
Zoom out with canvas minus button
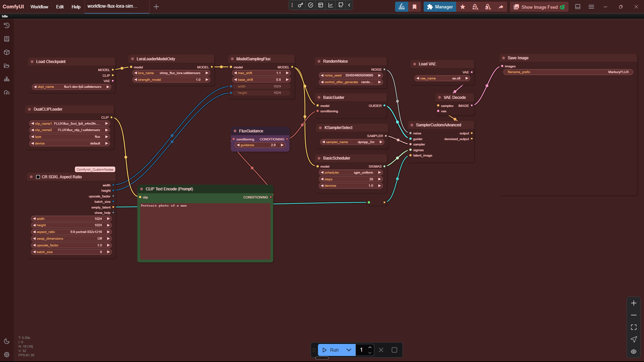pos(634,315)
